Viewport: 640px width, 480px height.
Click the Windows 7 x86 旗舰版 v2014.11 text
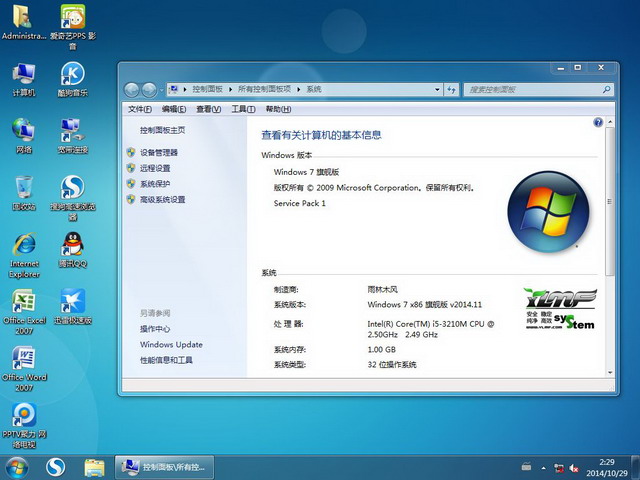(424, 304)
